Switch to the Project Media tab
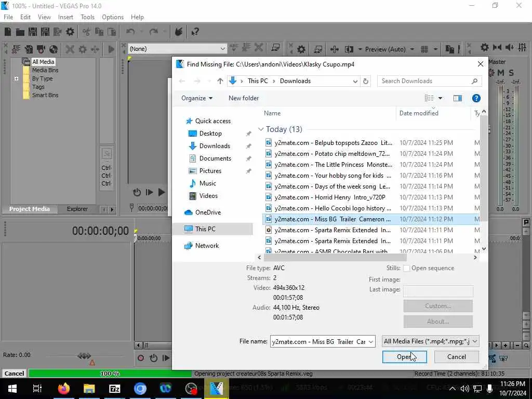 click(x=29, y=209)
